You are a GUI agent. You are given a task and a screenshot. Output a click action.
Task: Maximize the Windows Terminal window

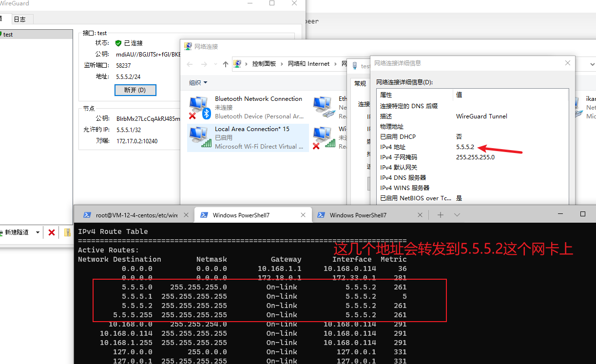coord(582,214)
